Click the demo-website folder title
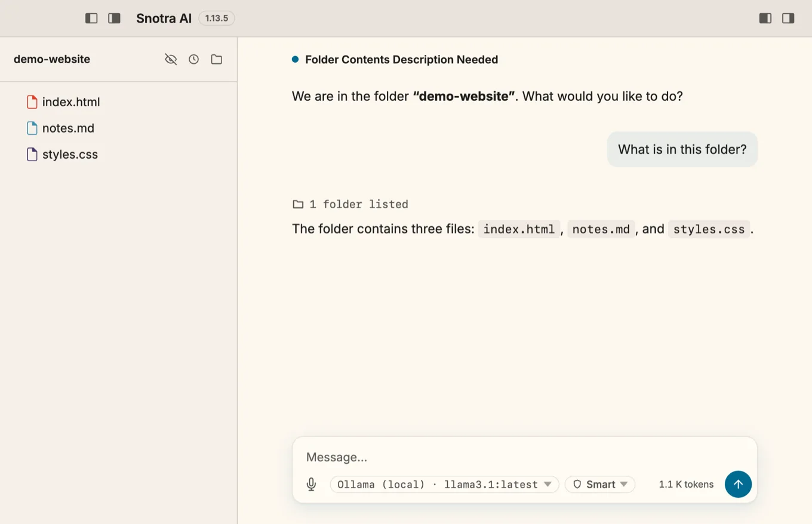This screenshot has width=812, height=524. 52,59
